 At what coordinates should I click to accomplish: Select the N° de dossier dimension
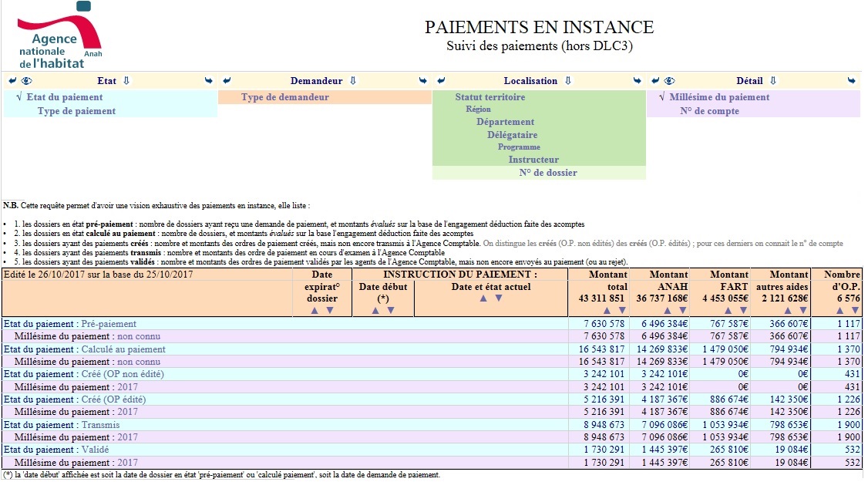(x=548, y=173)
